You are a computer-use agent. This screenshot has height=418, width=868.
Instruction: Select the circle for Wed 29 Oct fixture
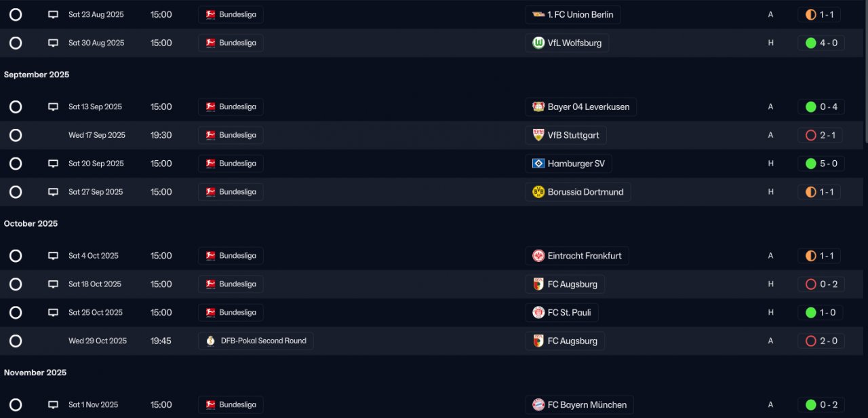tap(16, 341)
